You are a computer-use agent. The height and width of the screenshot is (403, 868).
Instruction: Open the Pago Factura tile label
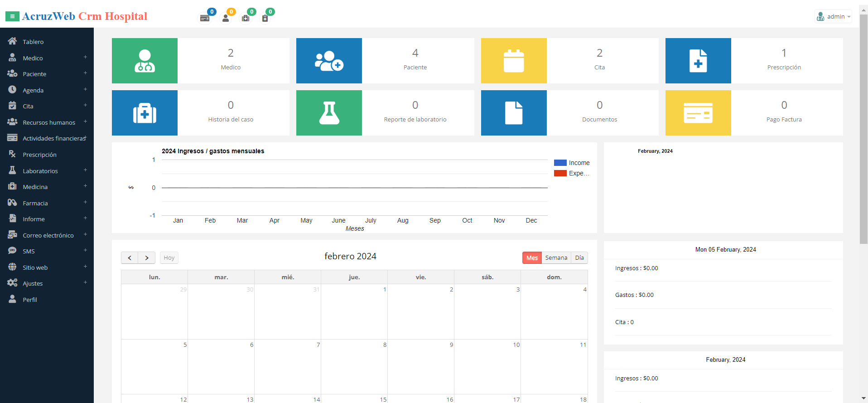[784, 119]
